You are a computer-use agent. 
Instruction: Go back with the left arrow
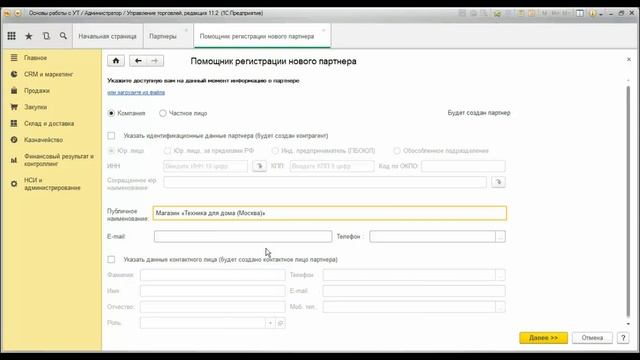[138, 61]
